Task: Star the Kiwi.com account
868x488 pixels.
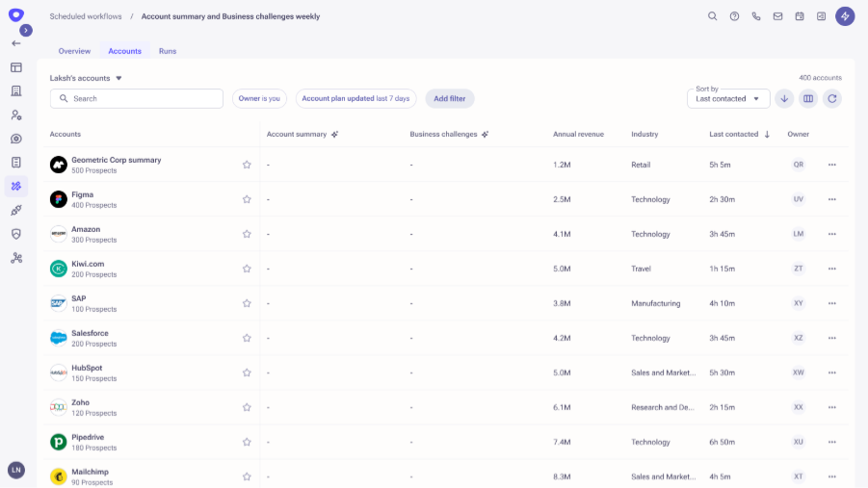Action: [247, 269]
